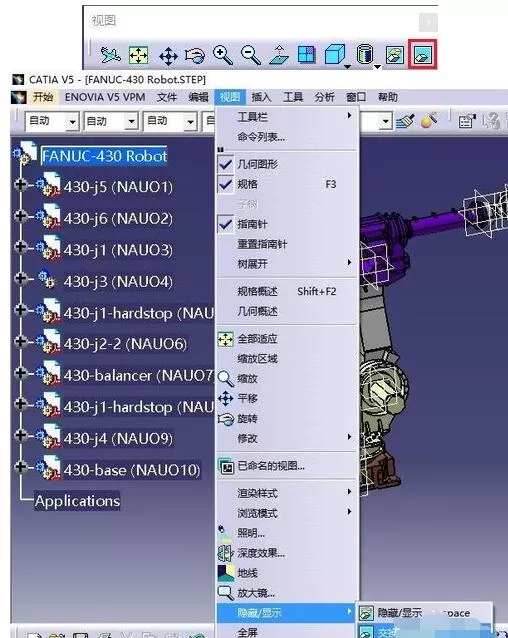Select 几何概述 menu entry
The width and height of the screenshot is (508, 638).
click(287, 311)
